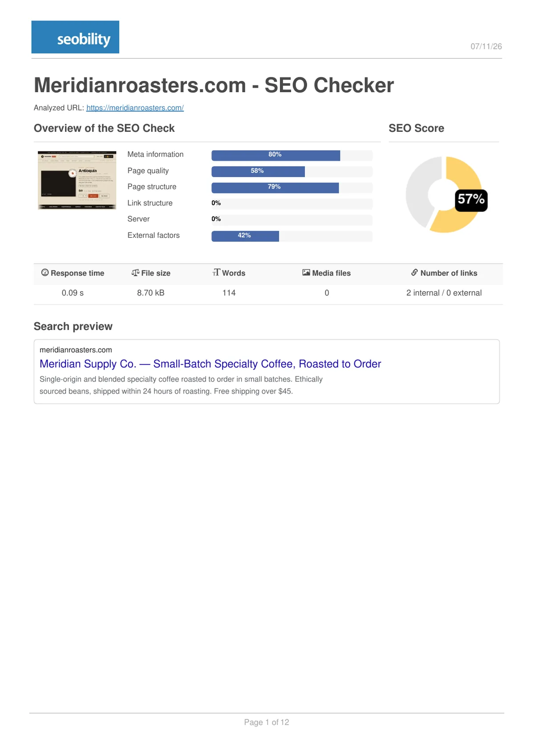Image resolution: width=534 pixels, height=756 pixels.
Task: Open the analyzed URL meridianroasters.com link
Action: click(x=135, y=108)
